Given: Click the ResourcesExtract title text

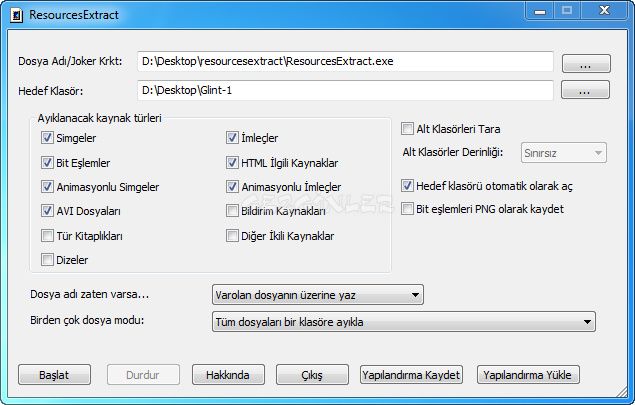Looking at the screenshot, I should [74, 15].
